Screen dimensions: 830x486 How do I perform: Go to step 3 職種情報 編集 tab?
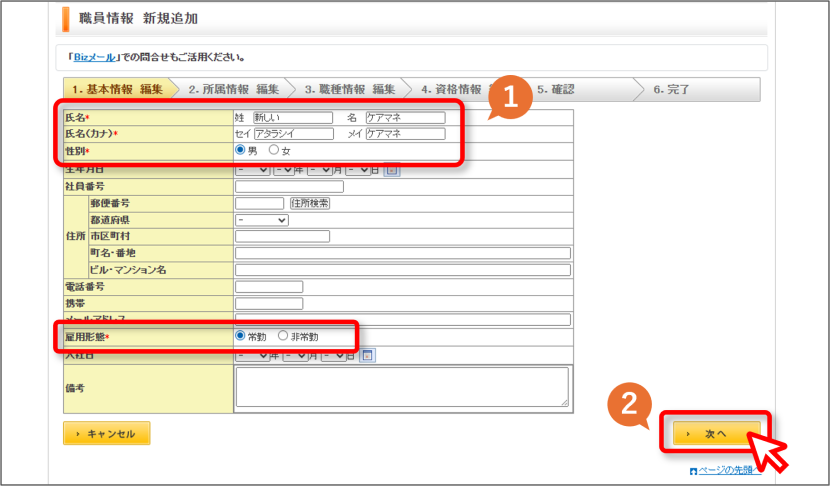350,89
